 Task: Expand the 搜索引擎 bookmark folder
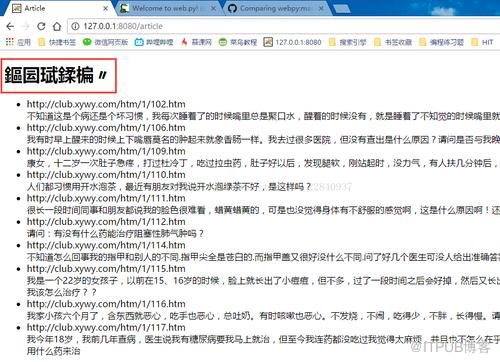347,42
